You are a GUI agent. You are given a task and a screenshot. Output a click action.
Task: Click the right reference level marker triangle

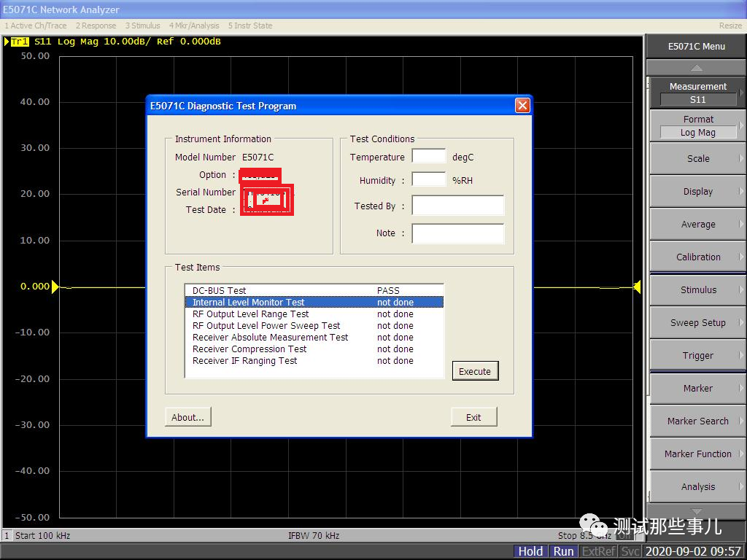637,287
